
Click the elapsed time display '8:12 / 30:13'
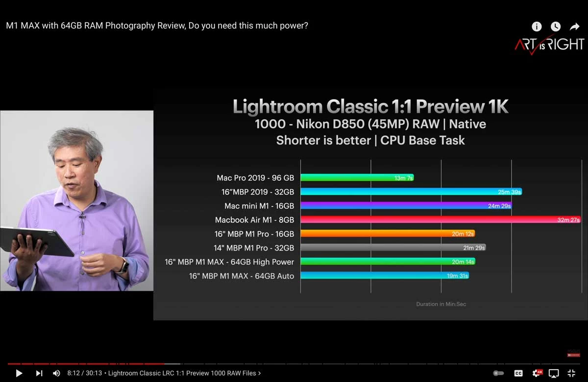(84, 373)
